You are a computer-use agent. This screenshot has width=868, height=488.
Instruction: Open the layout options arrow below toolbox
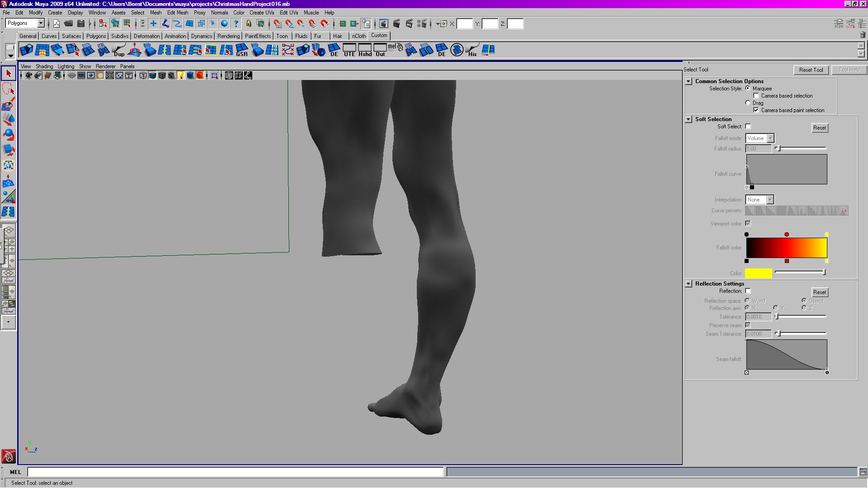pos(9,322)
